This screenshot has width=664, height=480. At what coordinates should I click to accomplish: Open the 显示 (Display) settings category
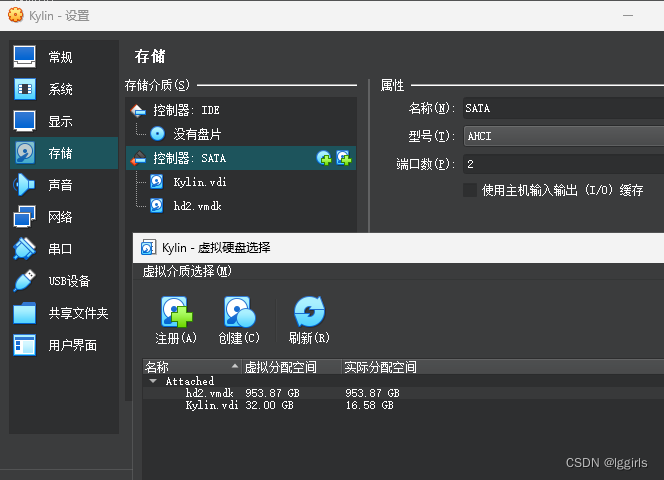pos(64,121)
